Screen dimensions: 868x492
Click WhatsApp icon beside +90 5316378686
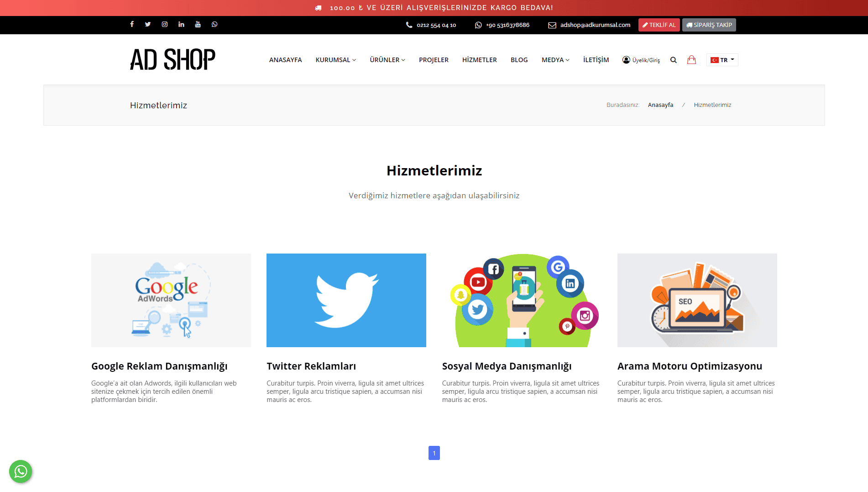pos(478,25)
